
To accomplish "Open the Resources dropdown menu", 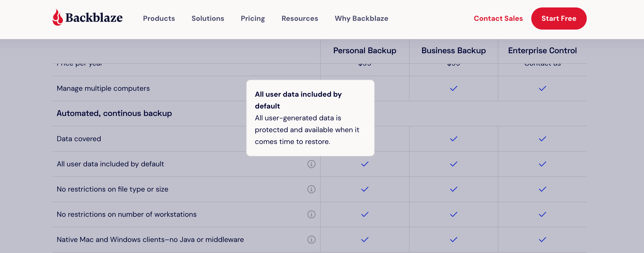I will pyautogui.click(x=300, y=19).
